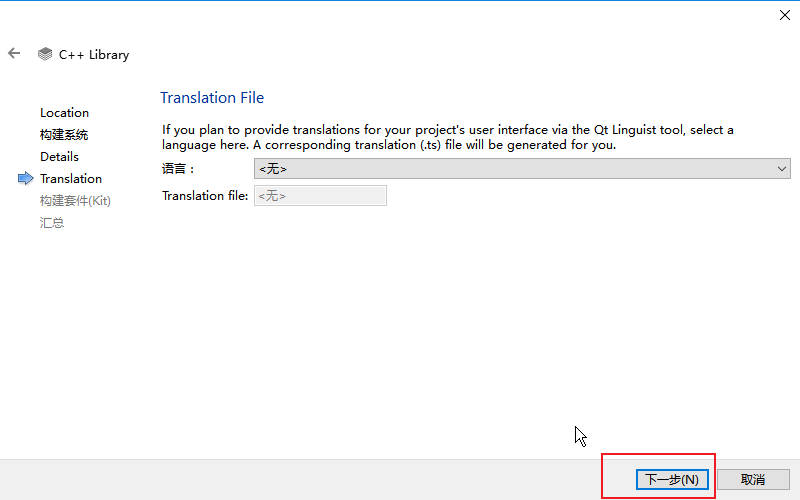Click the C++ Library title text

(94, 55)
